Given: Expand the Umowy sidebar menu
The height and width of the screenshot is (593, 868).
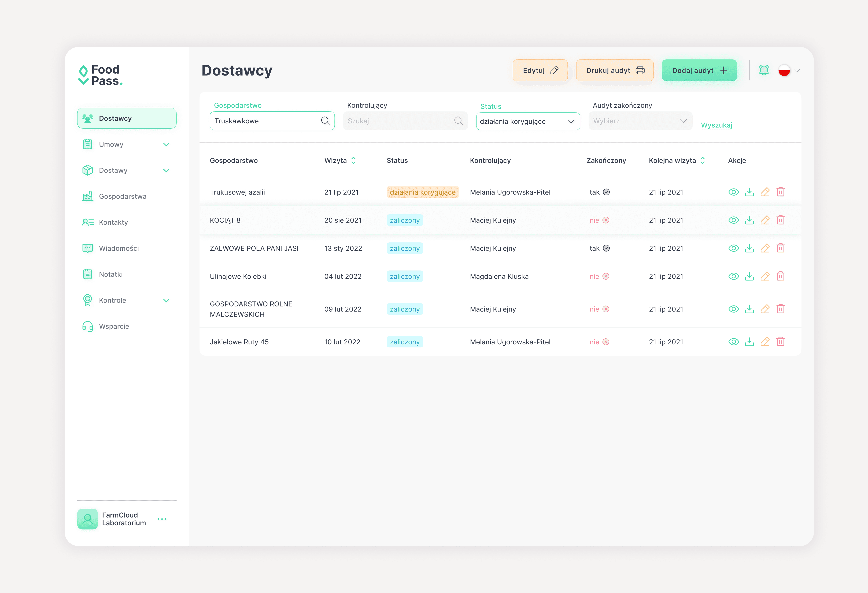Looking at the screenshot, I should [166, 144].
